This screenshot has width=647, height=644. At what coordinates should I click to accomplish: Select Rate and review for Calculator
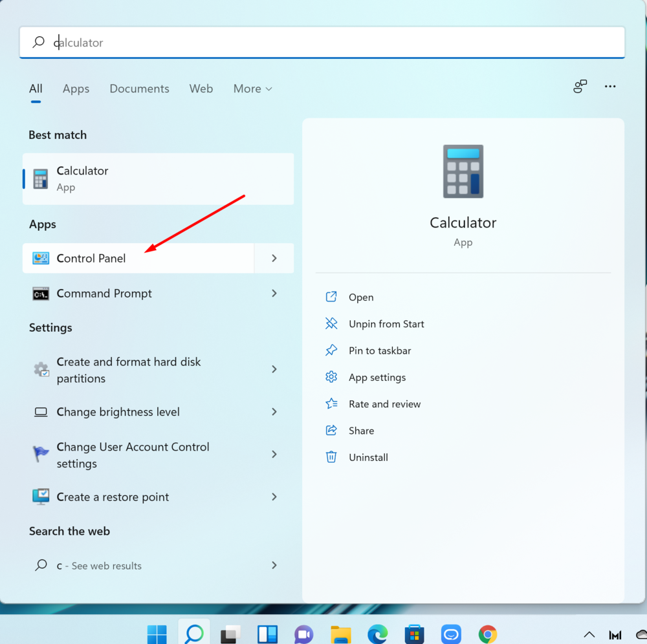[x=384, y=404]
